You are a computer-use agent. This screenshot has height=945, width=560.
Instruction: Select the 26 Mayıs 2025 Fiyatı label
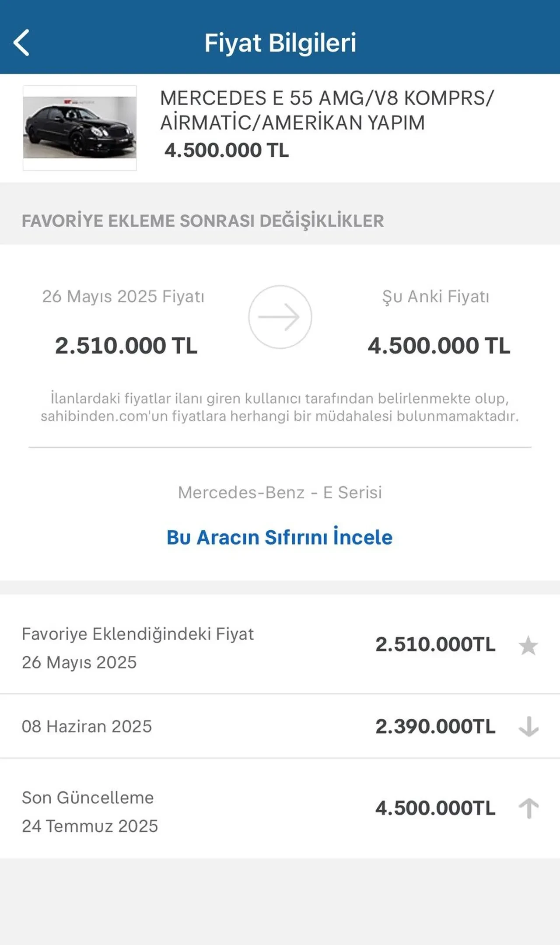pyautogui.click(x=123, y=296)
